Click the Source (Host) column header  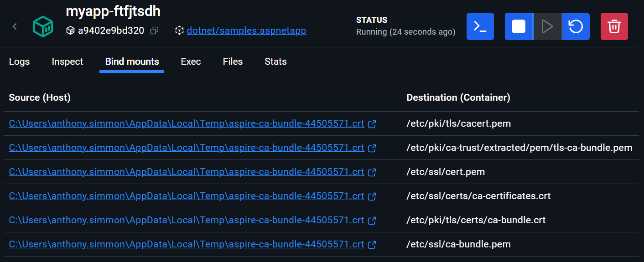40,98
